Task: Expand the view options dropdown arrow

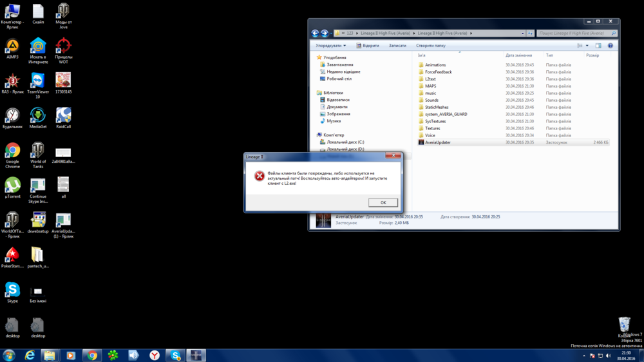Action: point(587,46)
